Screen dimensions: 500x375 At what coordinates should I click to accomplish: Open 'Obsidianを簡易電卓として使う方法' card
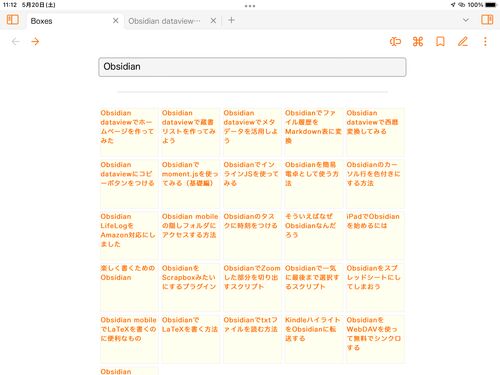click(313, 184)
